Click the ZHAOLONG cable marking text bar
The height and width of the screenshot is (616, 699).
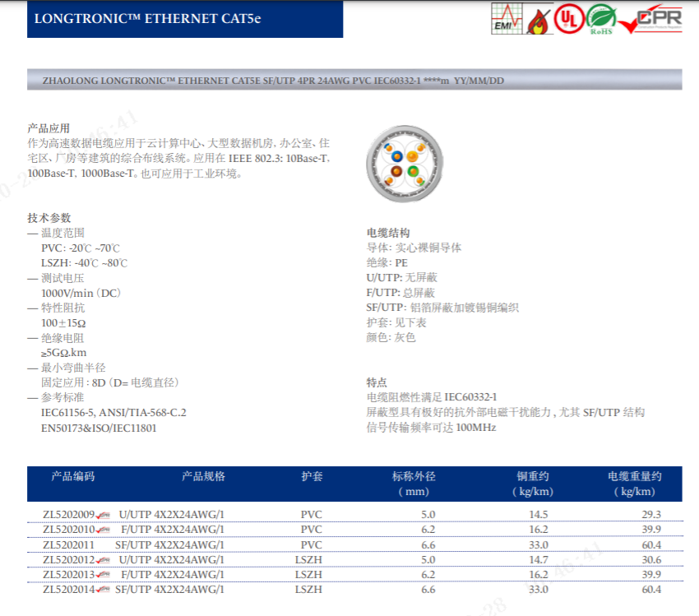[354, 80]
